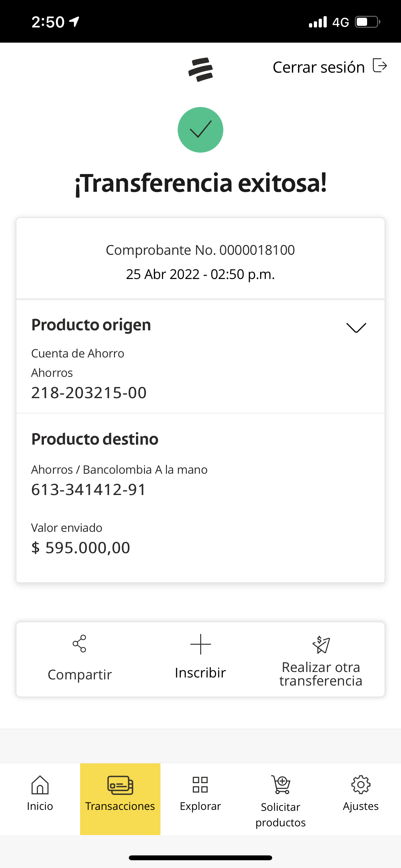Tap the Solicitar productos cart icon
The width and height of the screenshot is (401, 868).
pos(281,785)
